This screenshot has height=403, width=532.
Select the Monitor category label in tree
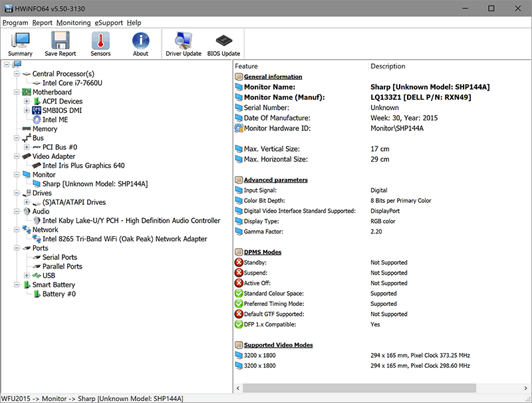(44, 175)
